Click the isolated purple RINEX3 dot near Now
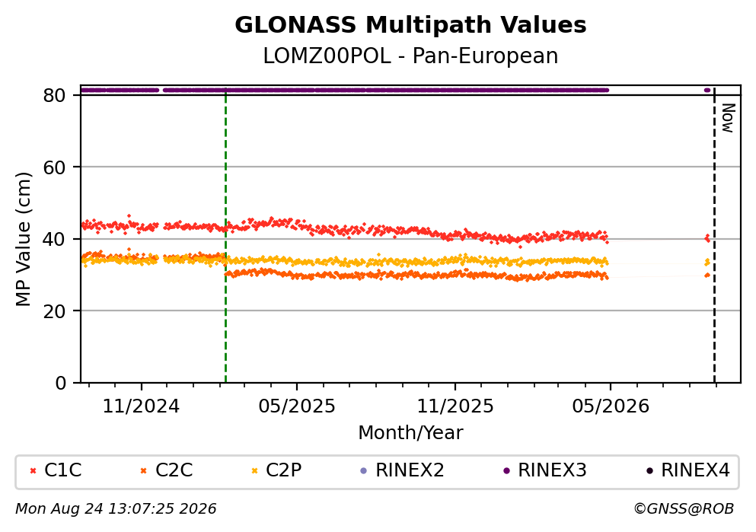Viewport: 756px width, 532px height. coord(707,90)
